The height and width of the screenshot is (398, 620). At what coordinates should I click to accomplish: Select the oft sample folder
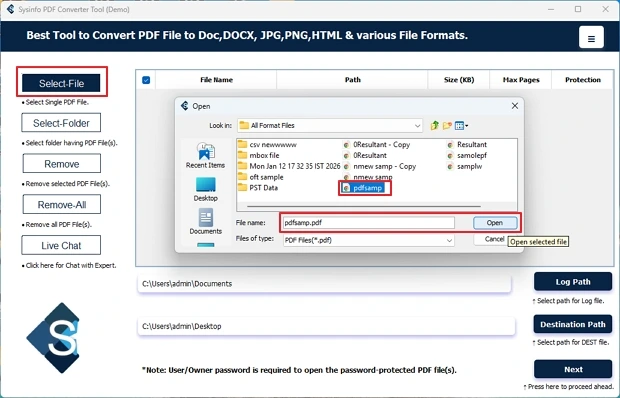coord(261,177)
